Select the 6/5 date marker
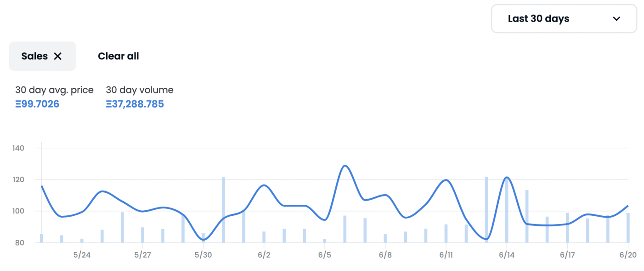644x271 pixels. [324, 255]
